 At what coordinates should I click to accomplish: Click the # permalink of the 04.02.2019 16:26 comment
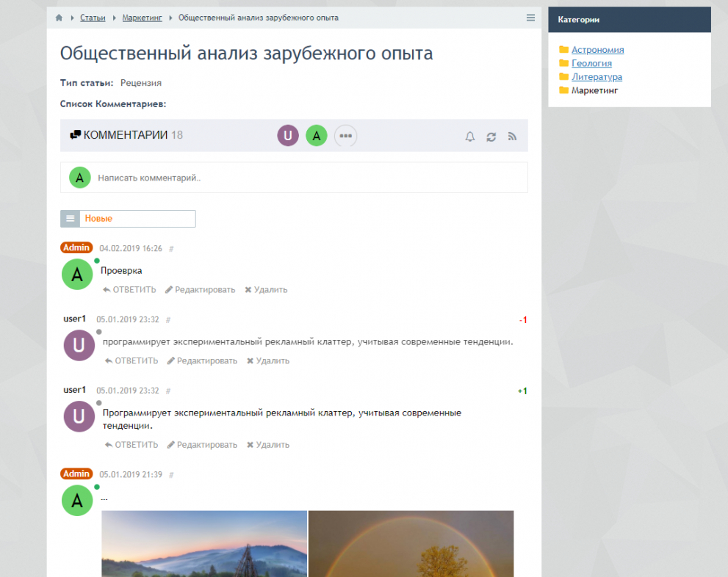(171, 249)
